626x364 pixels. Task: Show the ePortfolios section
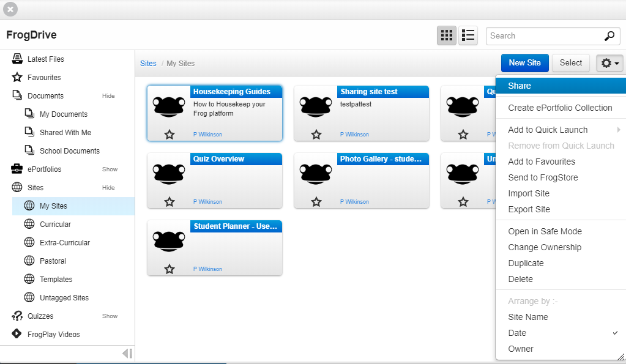[110, 169]
